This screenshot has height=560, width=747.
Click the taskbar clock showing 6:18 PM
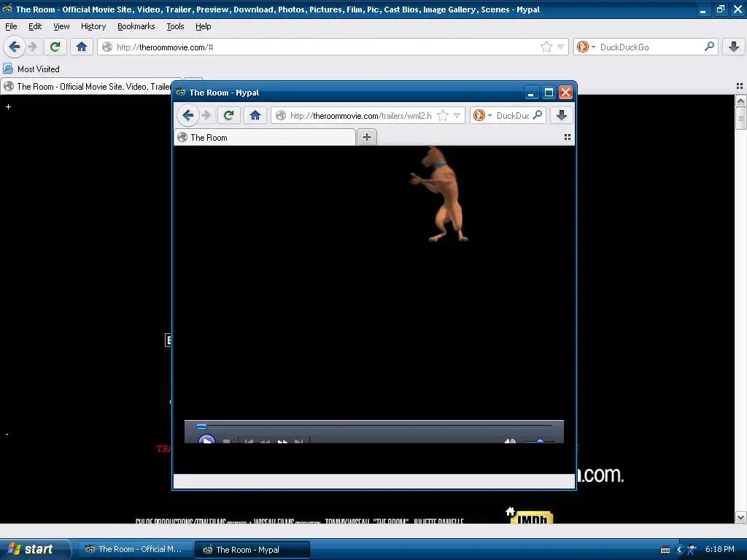tap(719, 549)
